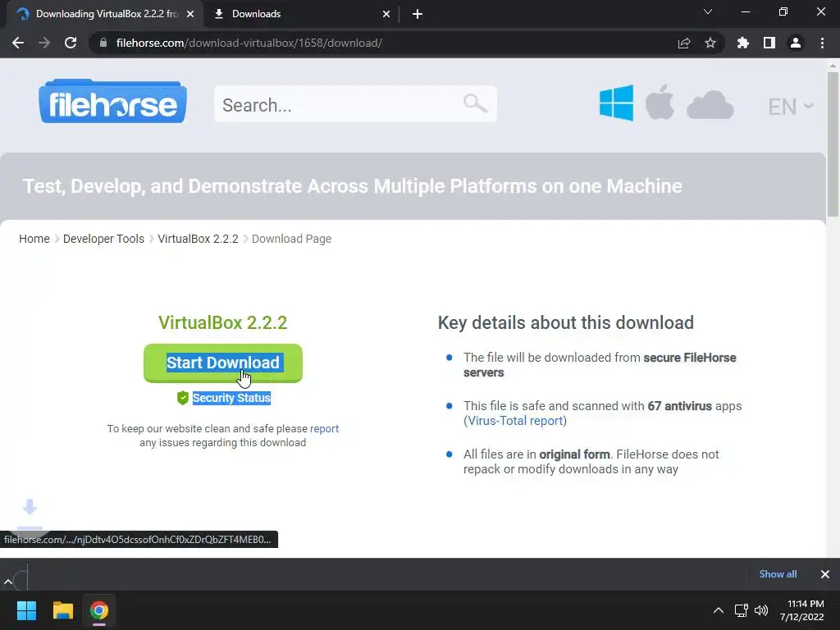Close the downloads bar with X
This screenshot has width=840, height=630.
coord(825,574)
